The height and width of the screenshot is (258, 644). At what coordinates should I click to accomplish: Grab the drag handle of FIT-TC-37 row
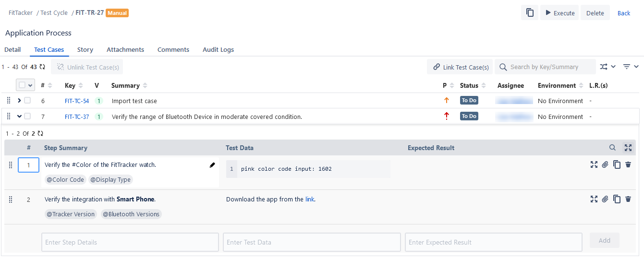9,116
